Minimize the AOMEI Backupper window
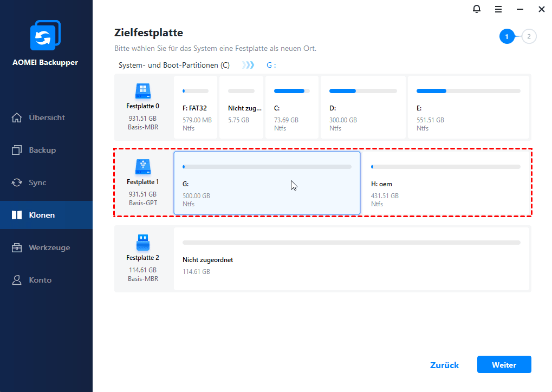This screenshot has width=552, height=392. [520, 9]
